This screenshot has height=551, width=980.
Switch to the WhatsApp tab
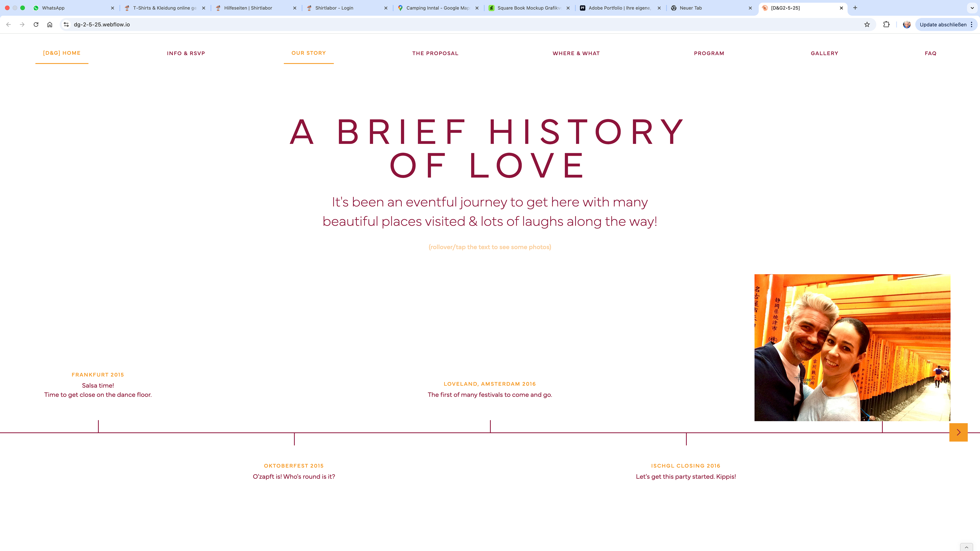(53, 8)
